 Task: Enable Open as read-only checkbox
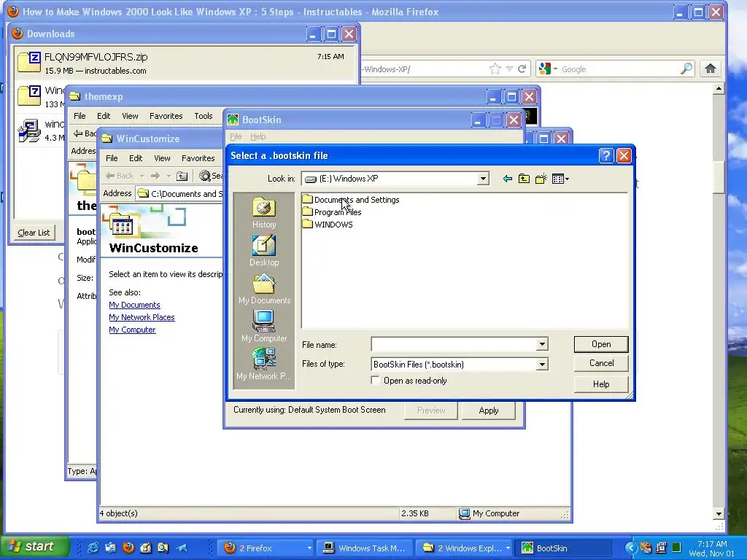[376, 381]
